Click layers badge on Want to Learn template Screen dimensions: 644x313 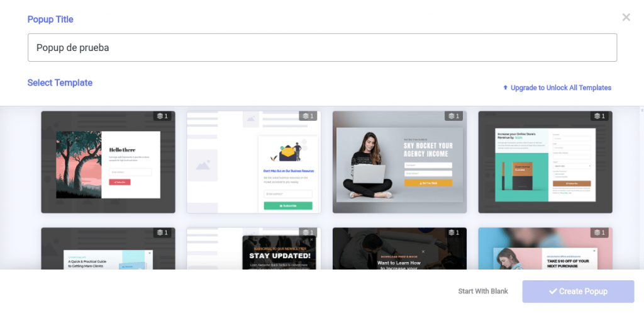tap(453, 232)
